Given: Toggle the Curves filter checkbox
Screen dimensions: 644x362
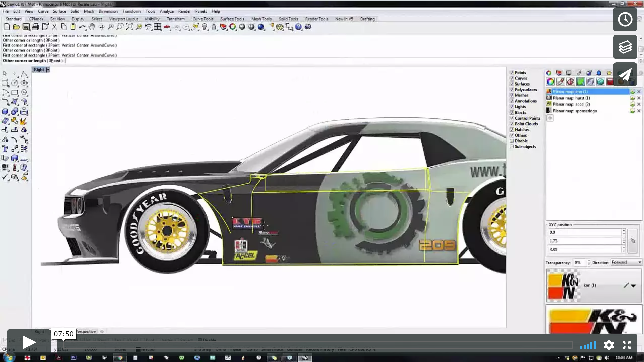Looking at the screenshot, I should tap(512, 78).
